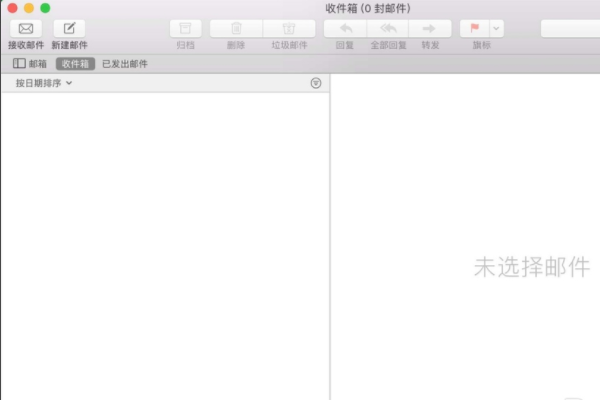Screen dimensions: 600x400
Task: Toggle the message filter circle icon
Action: pyautogui.click(x=316, y=83)
